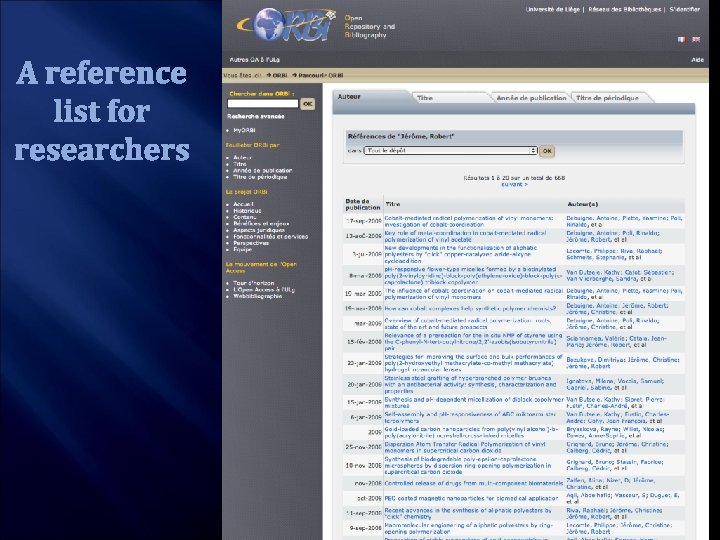Click the 13-aoû-2009 date cell
The image size is (720, 540).
pyautogui.click(x=364, y=236)
